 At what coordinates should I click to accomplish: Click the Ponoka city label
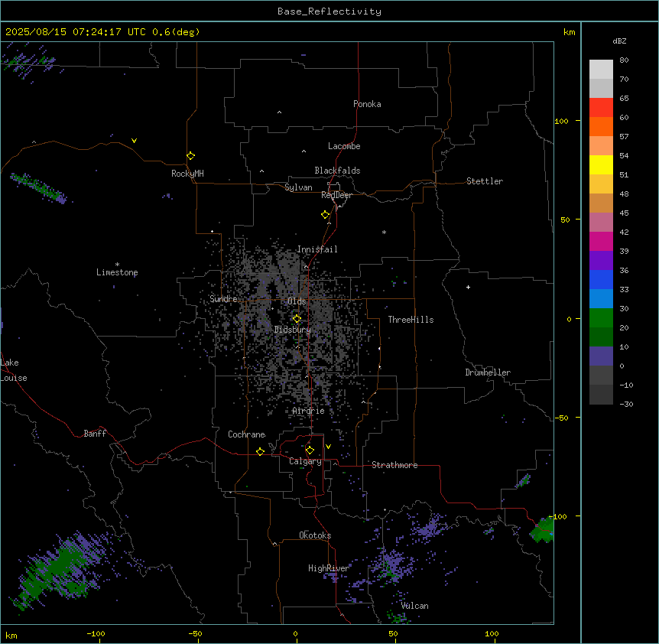click(x=367, y=104)
